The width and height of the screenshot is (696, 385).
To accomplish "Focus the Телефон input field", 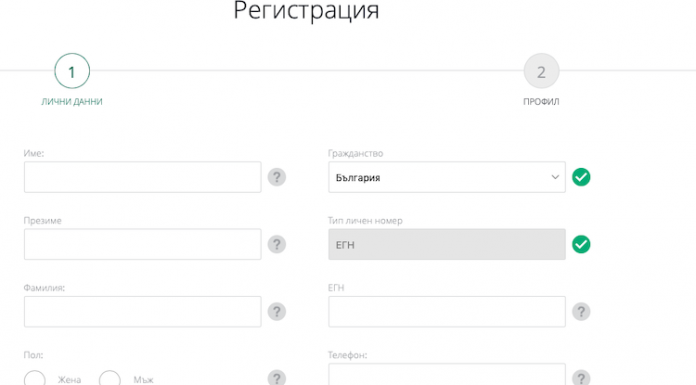I will [447, 374].
